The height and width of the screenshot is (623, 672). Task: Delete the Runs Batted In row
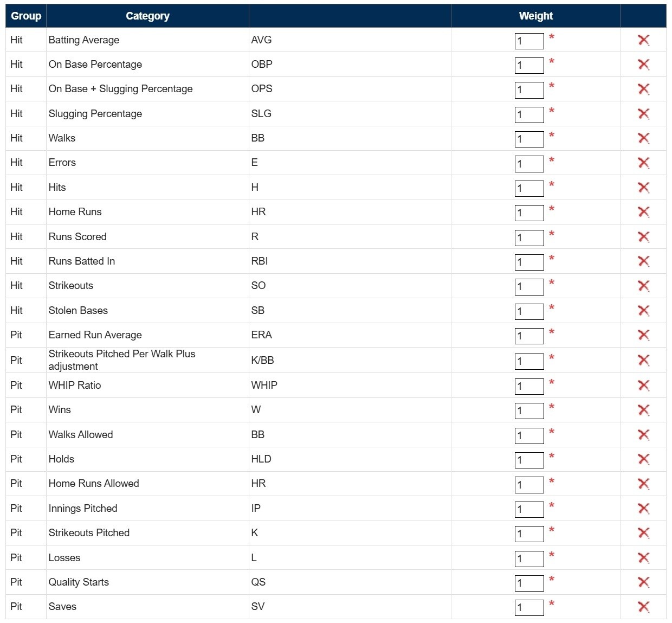tap(643, 261)
